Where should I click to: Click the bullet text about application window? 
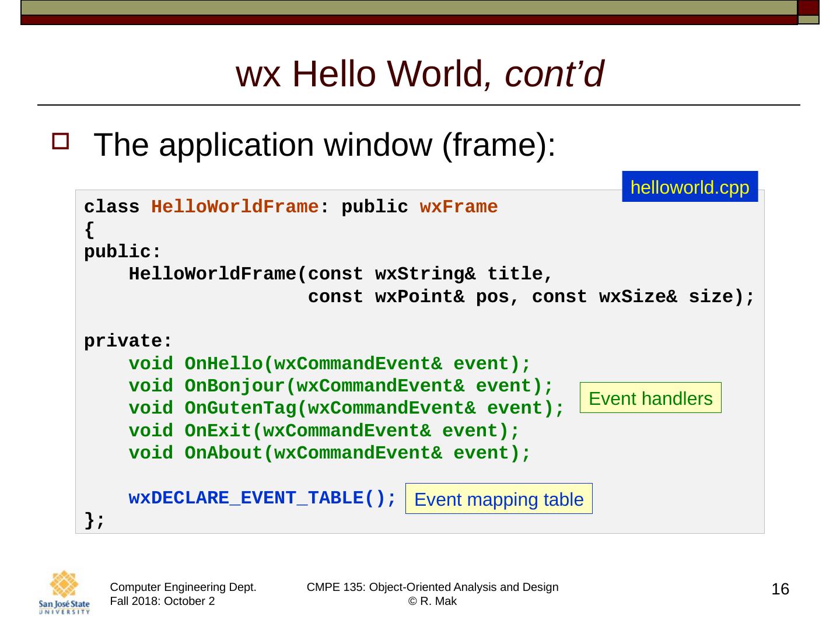click(x=324, y=145)
